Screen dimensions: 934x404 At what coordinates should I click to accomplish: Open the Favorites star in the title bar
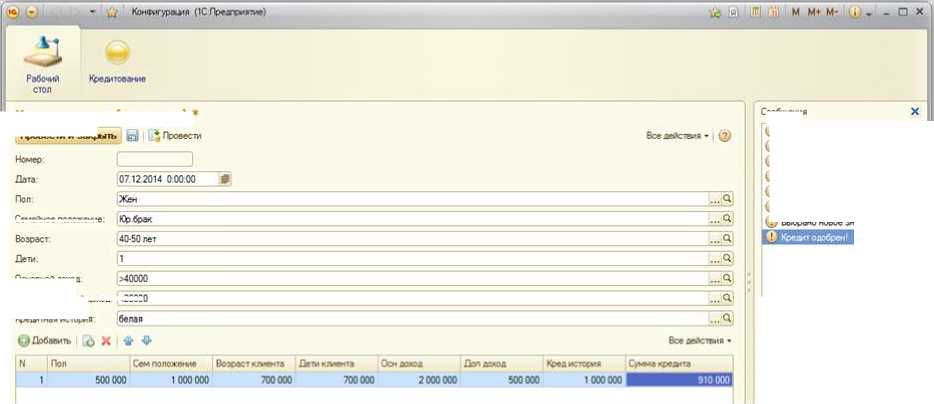tap(111, 13)
